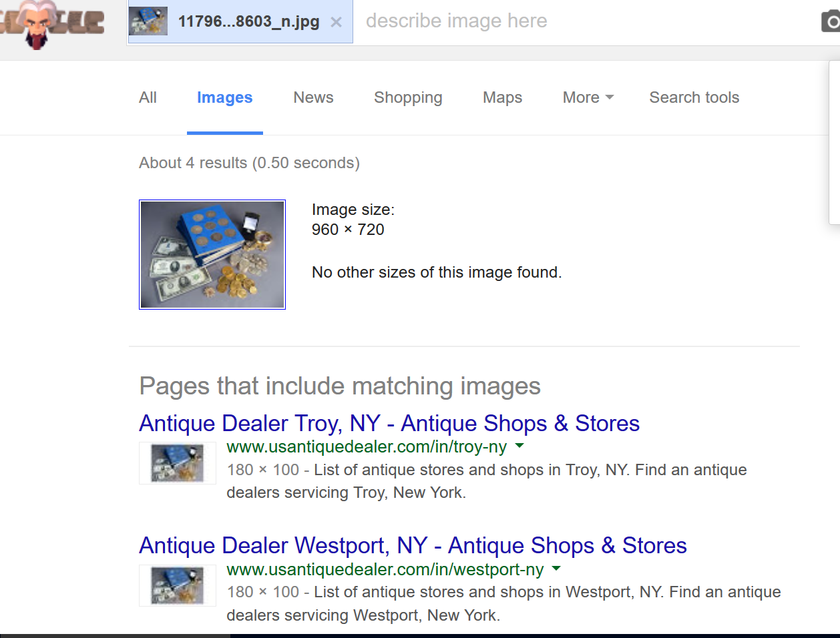Switch to the All tab

click(148, 97)
